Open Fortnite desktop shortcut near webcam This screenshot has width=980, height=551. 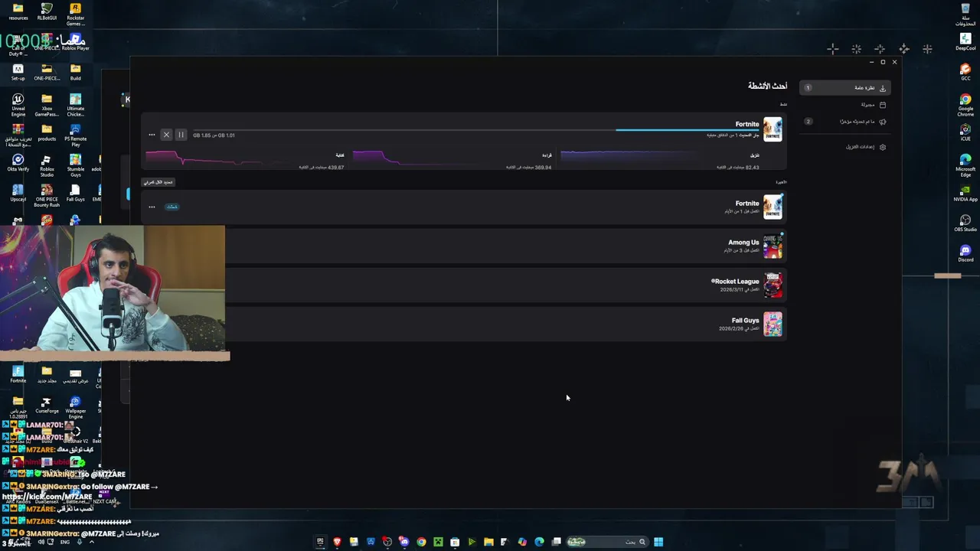point(18,374)
